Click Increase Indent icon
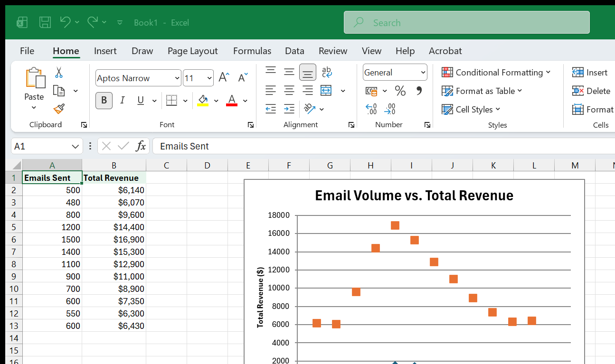This screenshot has height=364, width=615. (289, 109)
